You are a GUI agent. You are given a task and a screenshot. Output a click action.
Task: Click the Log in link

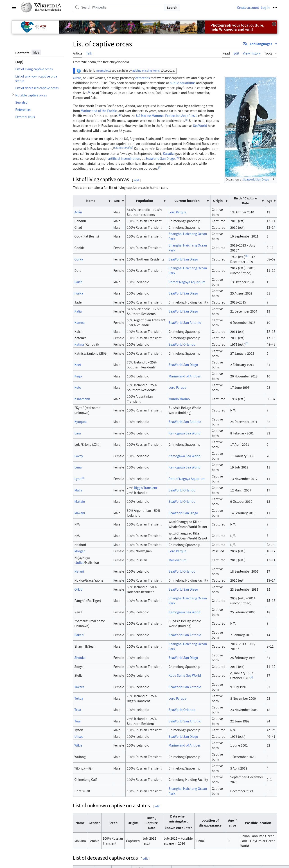265,7
